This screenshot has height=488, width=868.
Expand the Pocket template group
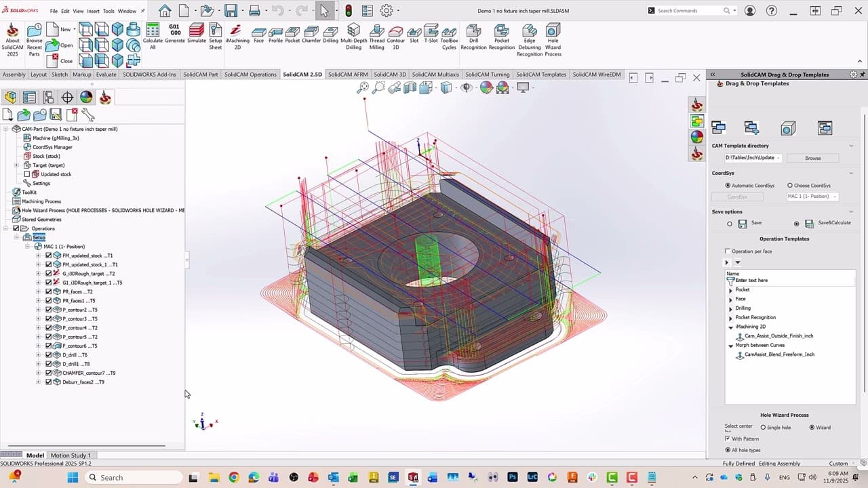[730, 290]
